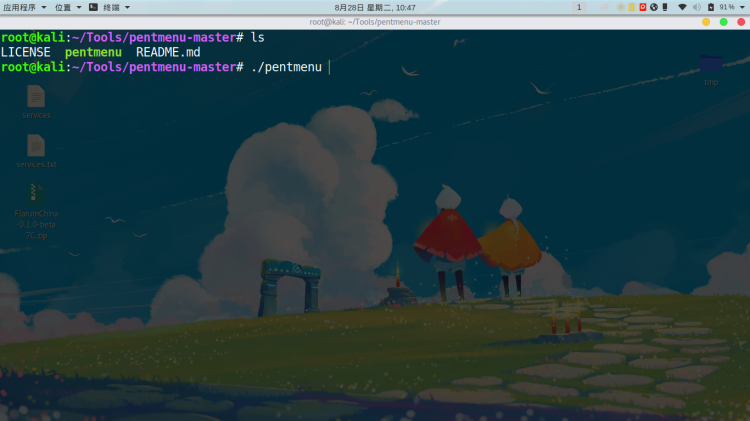The width and height of the screenshot is (750, 421).
Task: Expand the 终端 menu dropdown arrow
Action: (127, 7)
